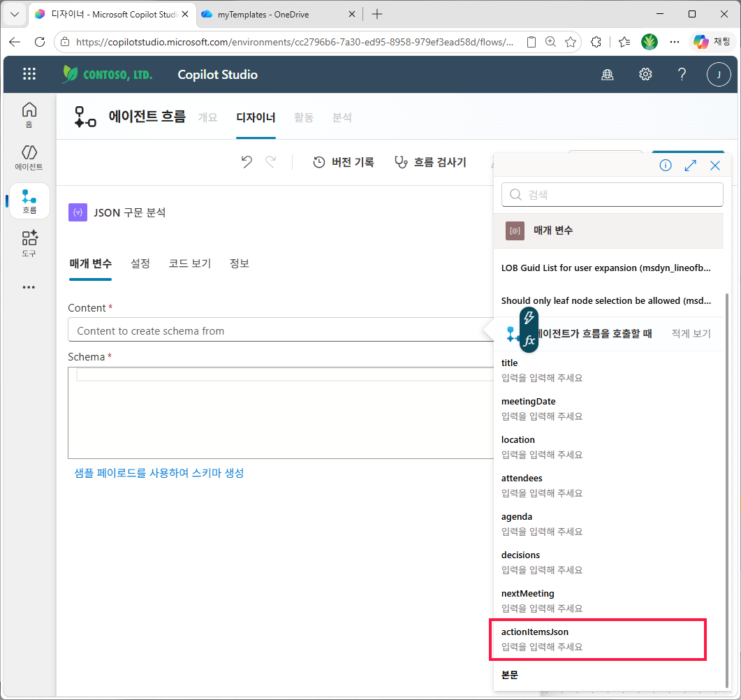The width and height of the screenshot is (741, 700).
Task: Refresh the browser page
Action: click(x=40, y=42)
